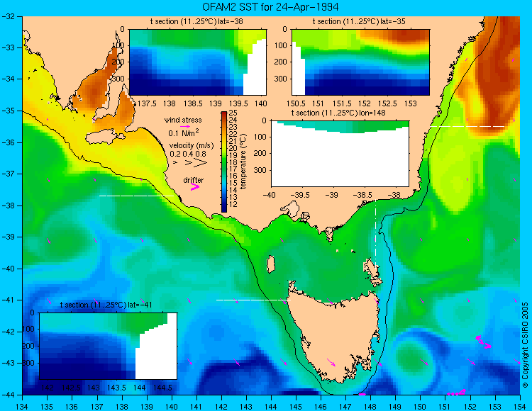Click '-38.5' on lon=148 section axis
The width and height of the screenshot is (532, 411).
tap(363, 195)
